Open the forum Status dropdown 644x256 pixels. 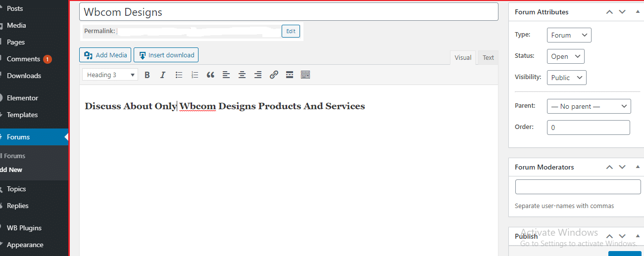tap(566, 56)
